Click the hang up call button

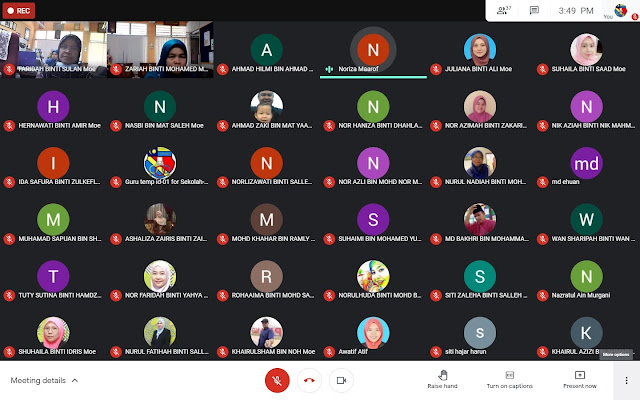[x=309, y=380]
